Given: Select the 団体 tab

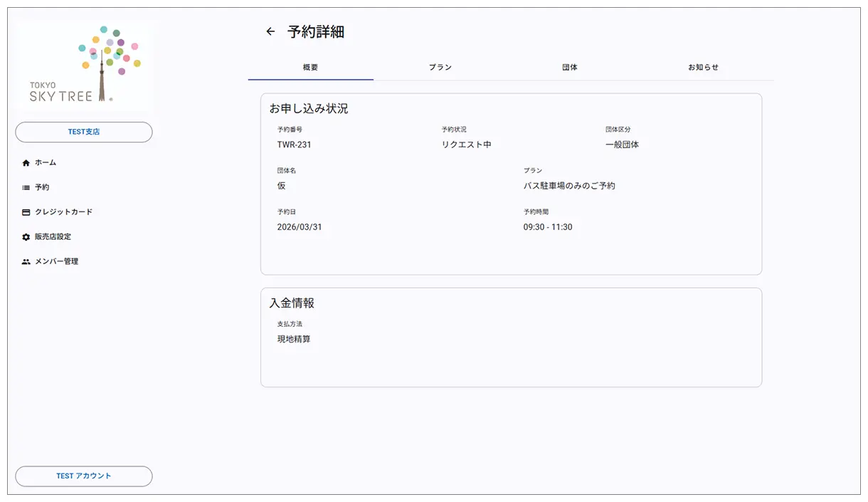Looking at the screenshot, I should [569, 67].
